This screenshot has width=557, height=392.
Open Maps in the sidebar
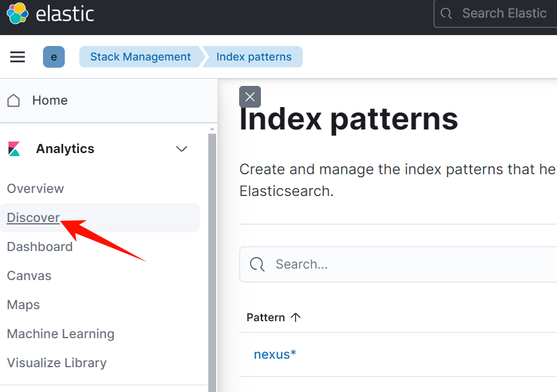pyautogui.click(x=24, y=305)
